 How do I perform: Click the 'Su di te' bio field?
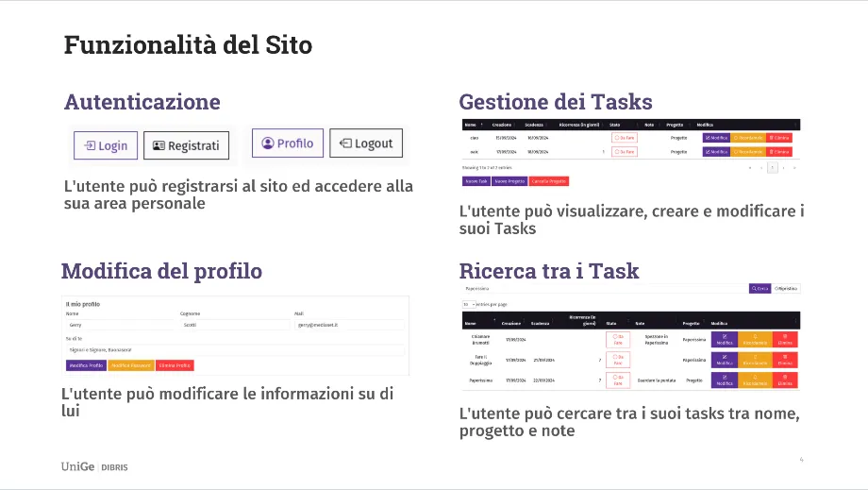tap(235, 350)
